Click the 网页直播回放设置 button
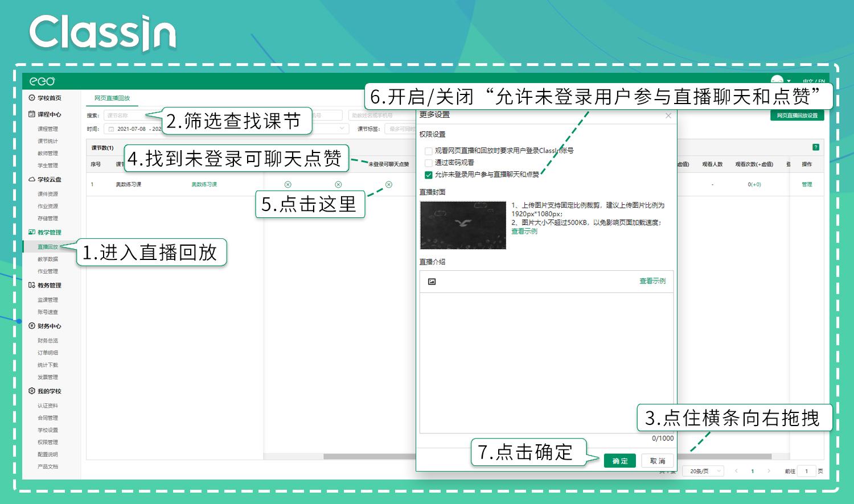 click(797, 115)
